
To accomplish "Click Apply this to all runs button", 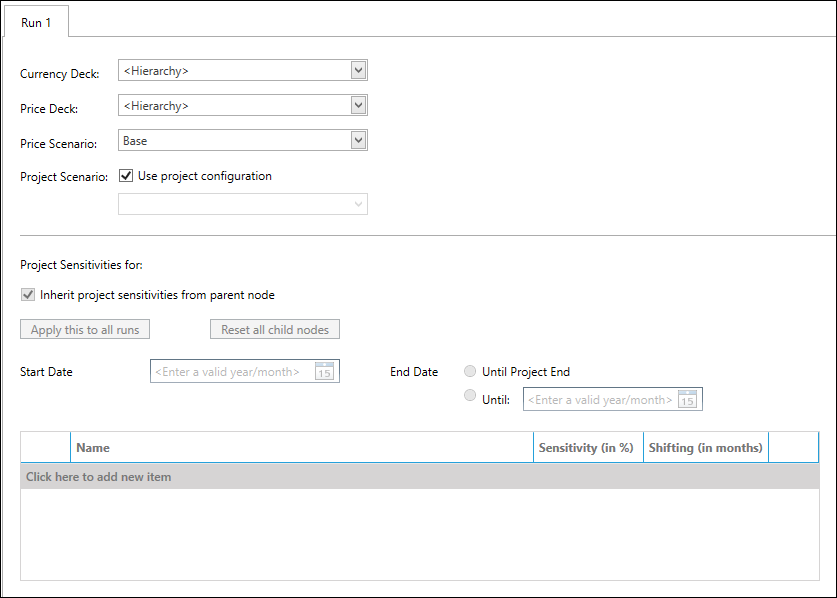I will pyautogui.click(x=85, y=330).
